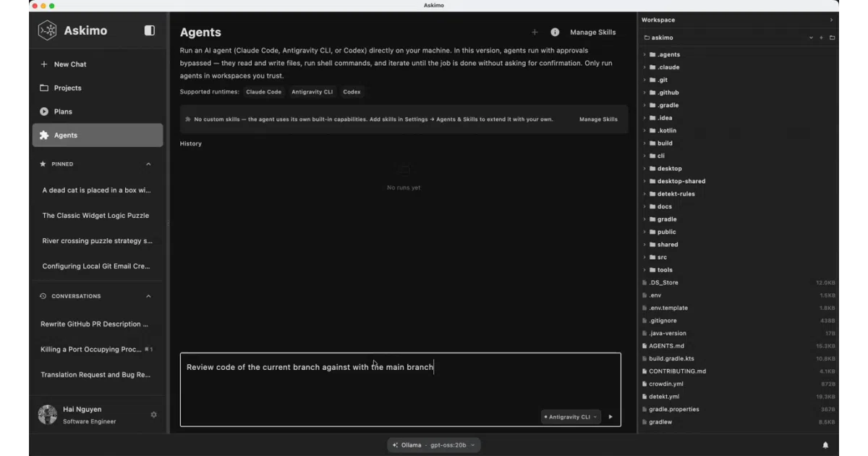Screen dimensions: 868x456
Task: Select the .DS_Store file
Action: click(738, 282)
